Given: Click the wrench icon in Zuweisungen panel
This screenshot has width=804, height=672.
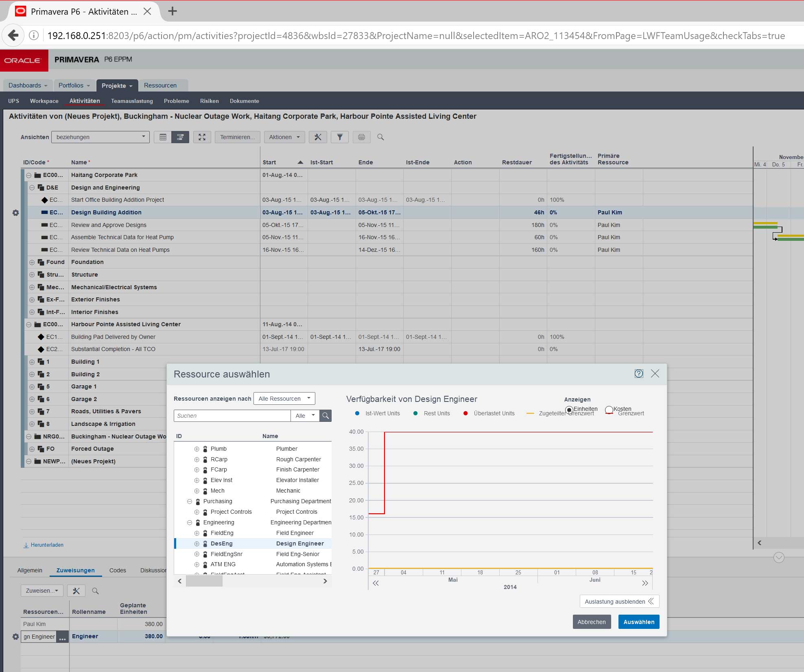Looking at the screenshot, I should coord(76,591).
